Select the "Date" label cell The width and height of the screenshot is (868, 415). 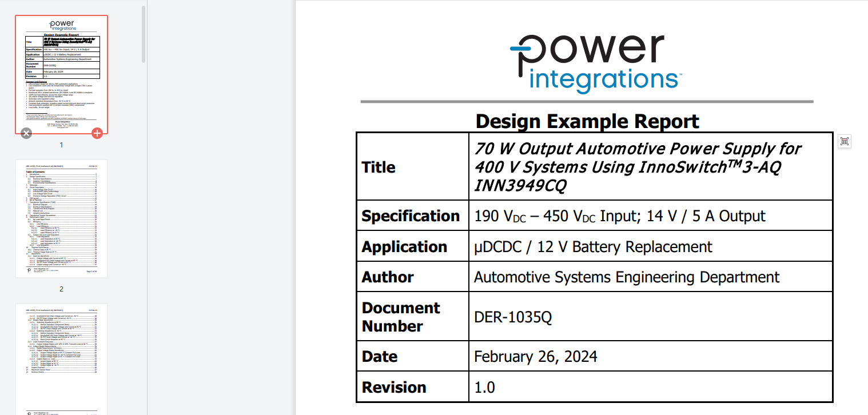pos(413,357)
